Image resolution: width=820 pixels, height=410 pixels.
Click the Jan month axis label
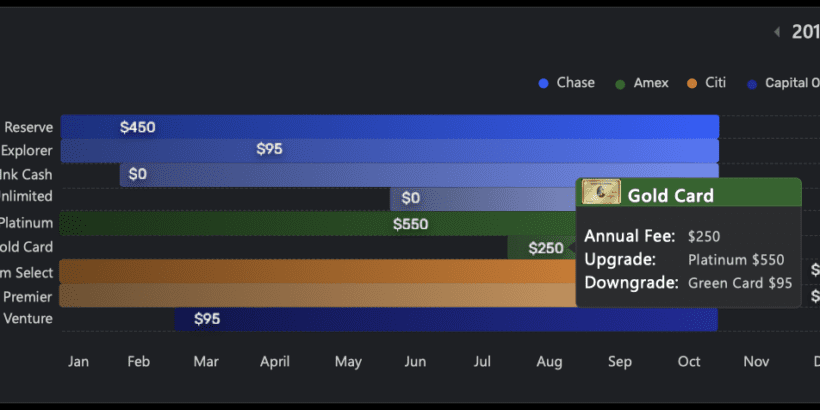pyautogui.click(x=78, y=362)
